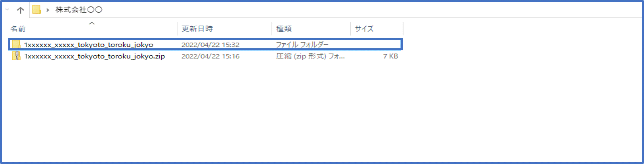This screenshot has width=644, height=164.
Task: Click the address bar folder icon
Action: pyautogui.click(x=36, y=10)
